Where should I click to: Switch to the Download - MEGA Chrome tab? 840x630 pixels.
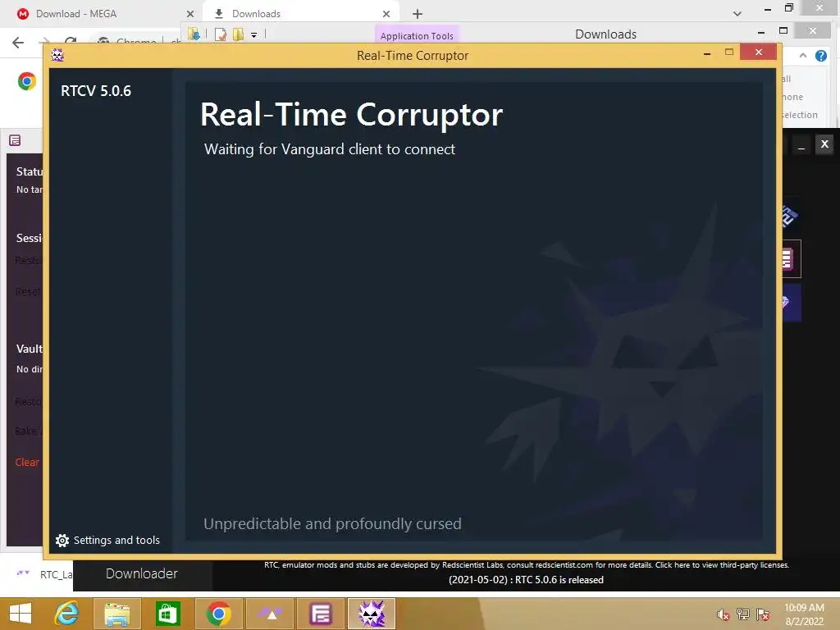pos(76,13)
